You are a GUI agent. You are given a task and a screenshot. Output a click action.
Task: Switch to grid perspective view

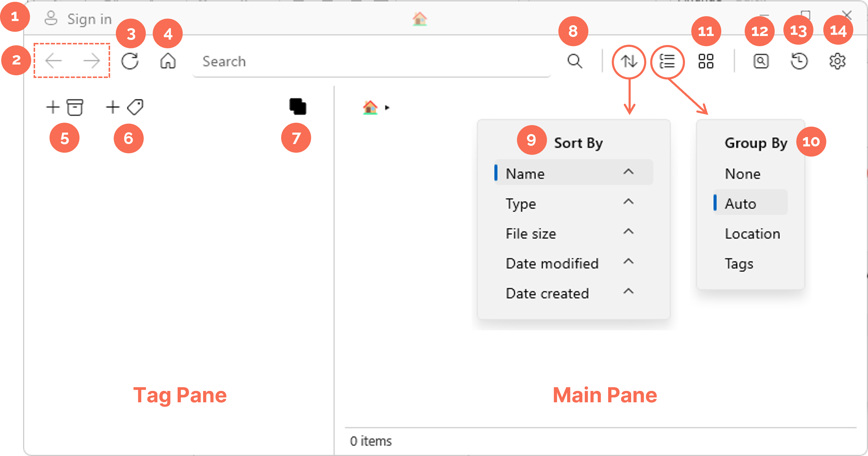(706, 61)
